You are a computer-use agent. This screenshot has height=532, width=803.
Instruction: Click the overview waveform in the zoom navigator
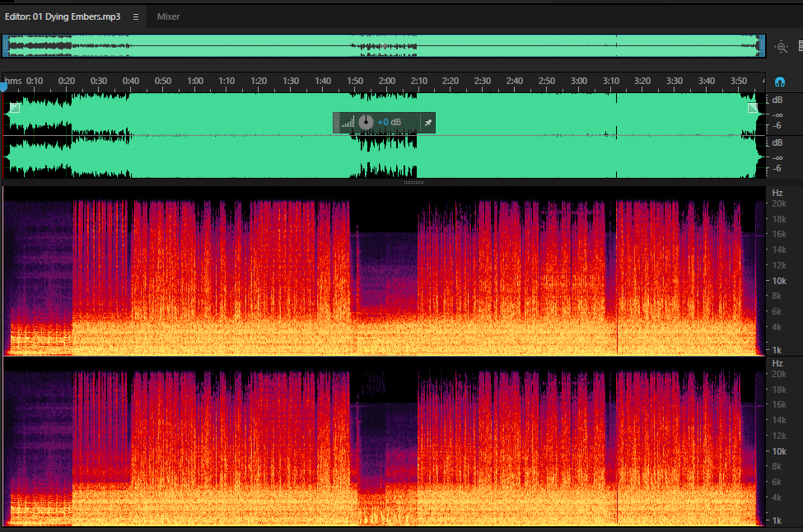[x=384, y=46]
